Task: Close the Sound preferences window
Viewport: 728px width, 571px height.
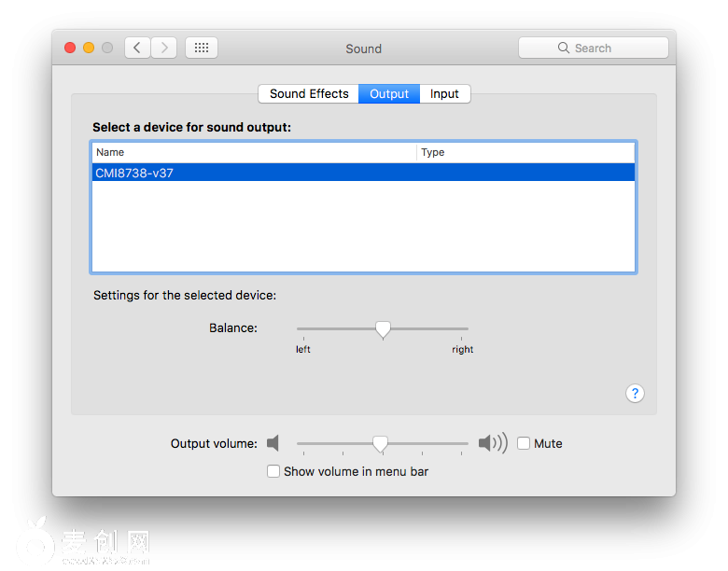Action: 70,48
